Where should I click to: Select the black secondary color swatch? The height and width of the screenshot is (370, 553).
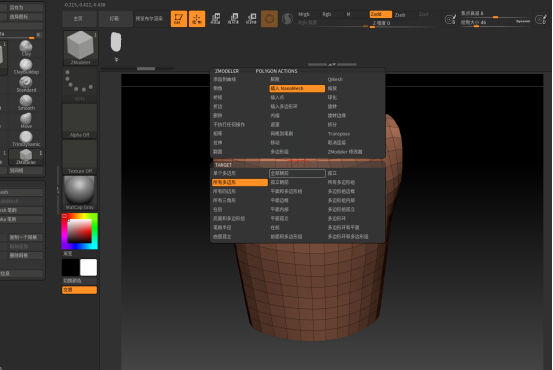coord(71,267)
